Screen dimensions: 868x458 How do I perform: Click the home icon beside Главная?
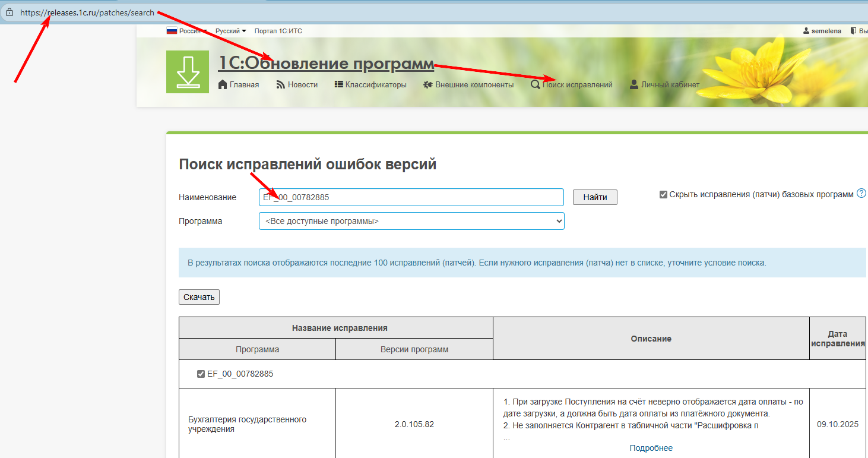(x=223, y=84)
